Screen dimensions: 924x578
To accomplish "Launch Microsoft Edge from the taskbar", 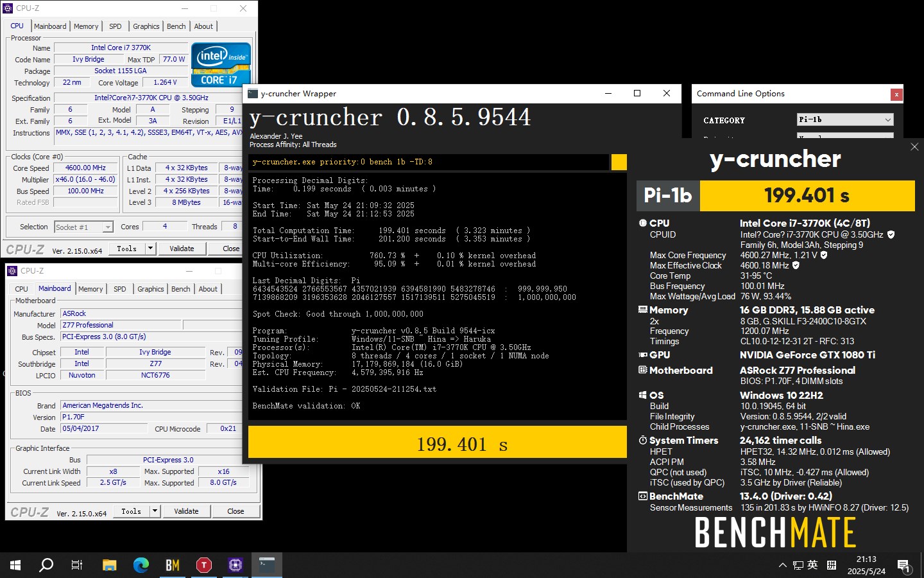I will click(141, 565).
